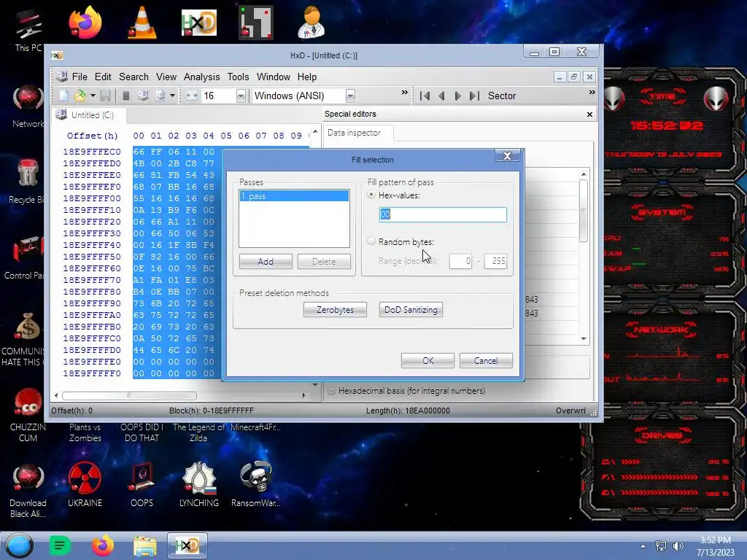Viewport: 747px width, 560px height.
Task: Open the Tools menu
Action: pyautogui.click(x=239, y=77)
